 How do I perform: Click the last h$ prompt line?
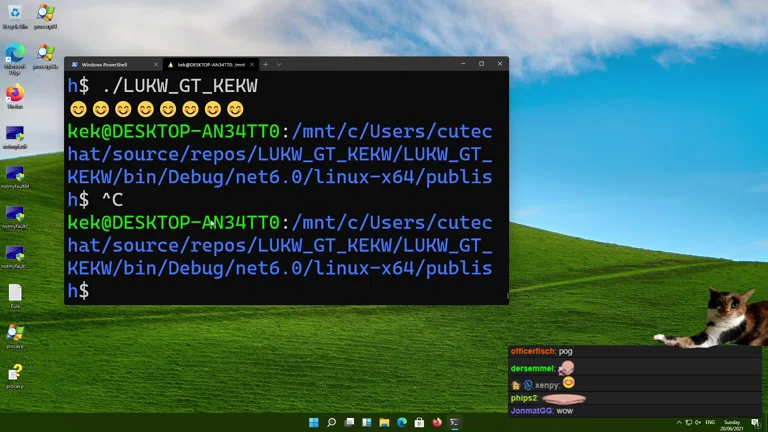pyautogui.click(x=78, y=291)
